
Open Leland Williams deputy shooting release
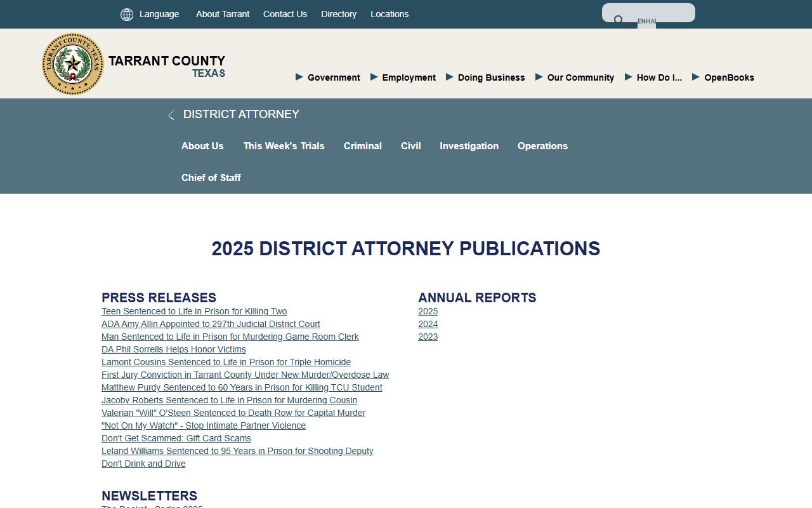pos(237,451)
